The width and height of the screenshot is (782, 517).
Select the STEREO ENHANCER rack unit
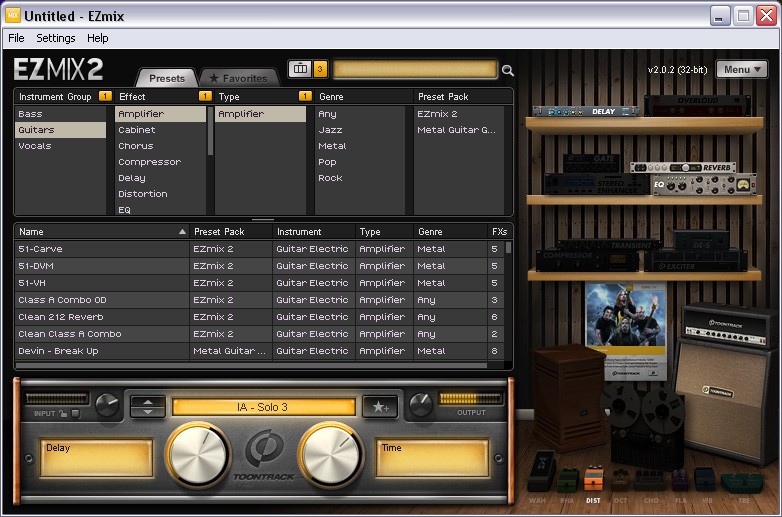tap(596, 184)
